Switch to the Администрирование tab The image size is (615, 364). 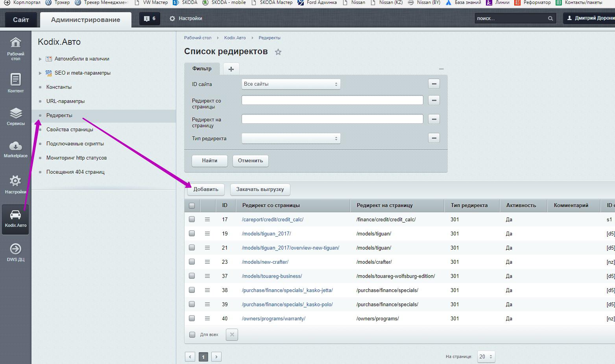(85, 20)
